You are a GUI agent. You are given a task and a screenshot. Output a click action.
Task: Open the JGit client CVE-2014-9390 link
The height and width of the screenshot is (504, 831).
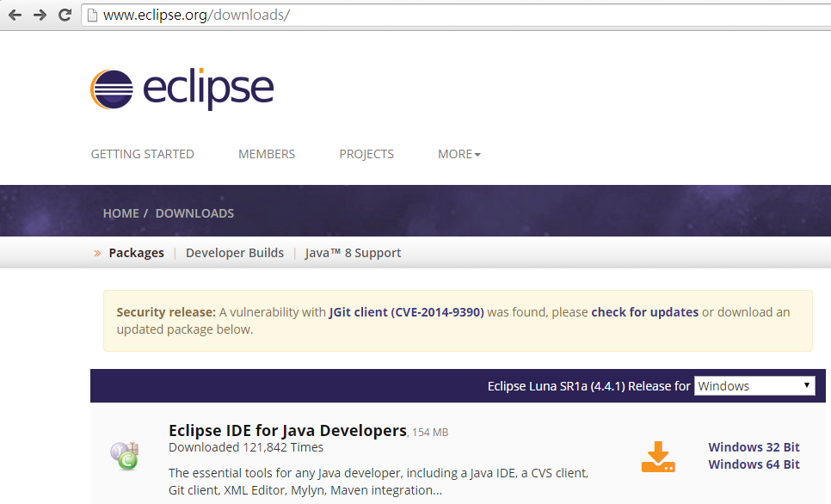[x=407, y=312]
